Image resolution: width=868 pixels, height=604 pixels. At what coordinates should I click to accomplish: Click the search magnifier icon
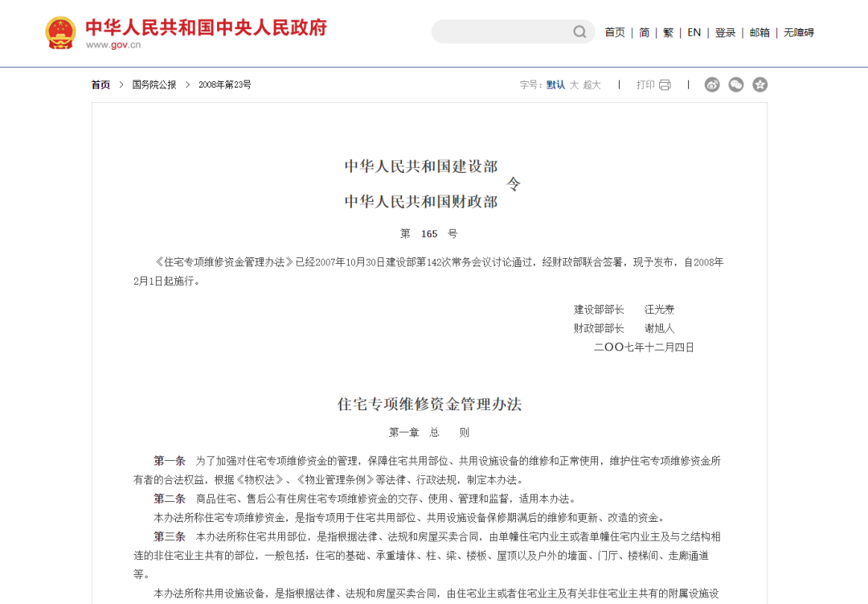pos(579,32)
